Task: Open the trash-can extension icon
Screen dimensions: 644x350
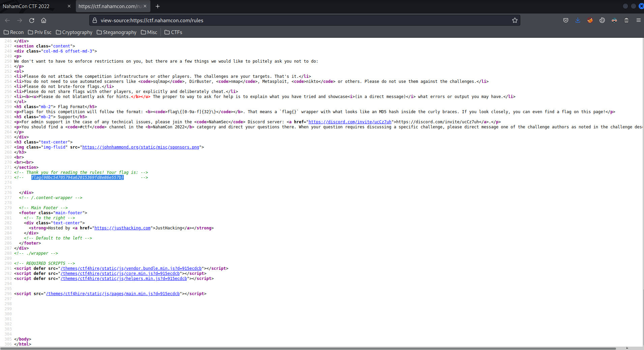Action: [x=626, y=21]
